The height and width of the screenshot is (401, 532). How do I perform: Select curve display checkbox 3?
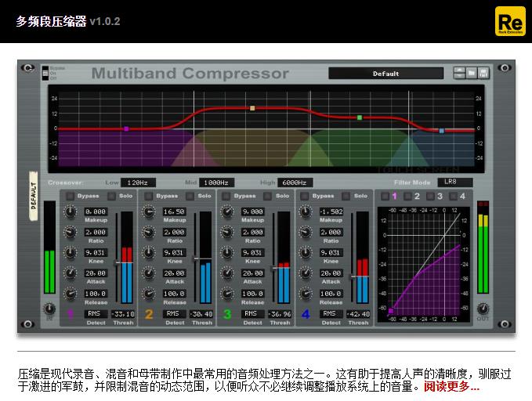430,196
